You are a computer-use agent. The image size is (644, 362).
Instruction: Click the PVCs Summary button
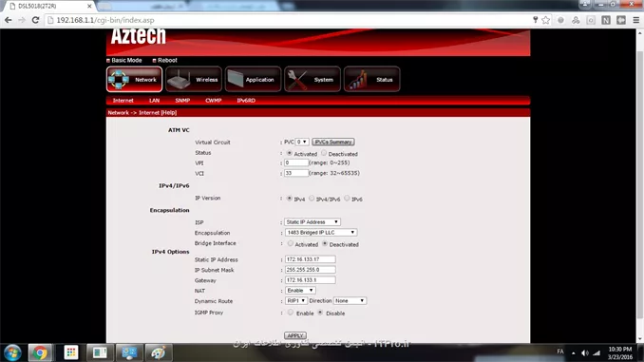(x=333, y=142)
